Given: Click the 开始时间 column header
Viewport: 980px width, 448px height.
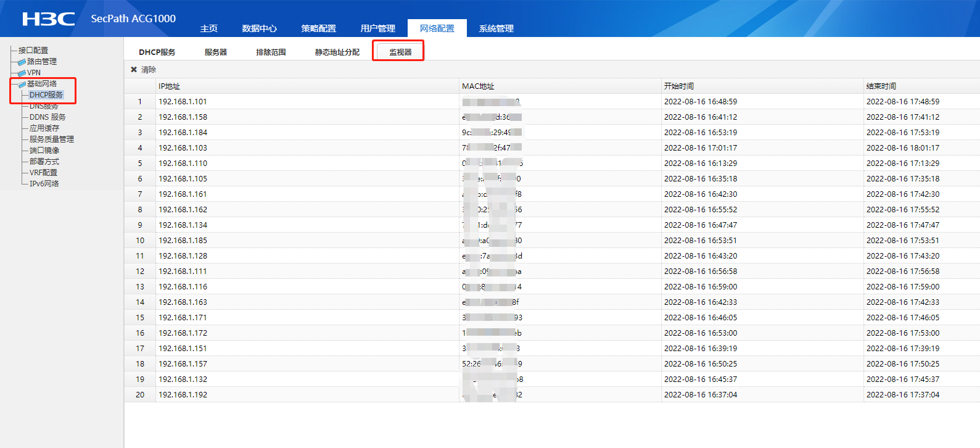Looking at the screenshot, I should click(x=678, y=86).
